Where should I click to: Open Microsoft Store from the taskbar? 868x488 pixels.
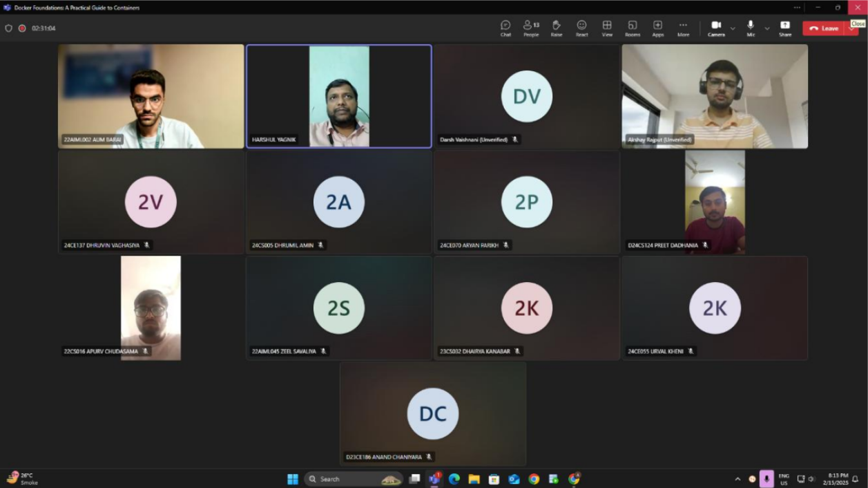tap(494, 479)
